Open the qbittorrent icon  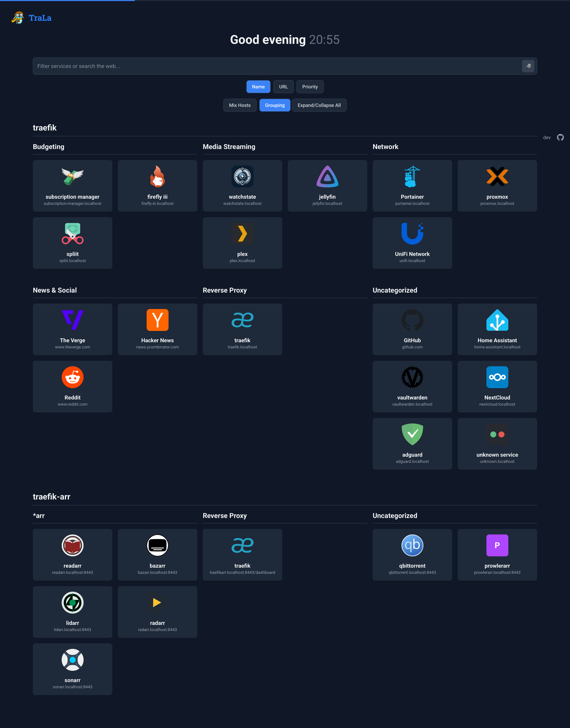[x=412, y=545]
